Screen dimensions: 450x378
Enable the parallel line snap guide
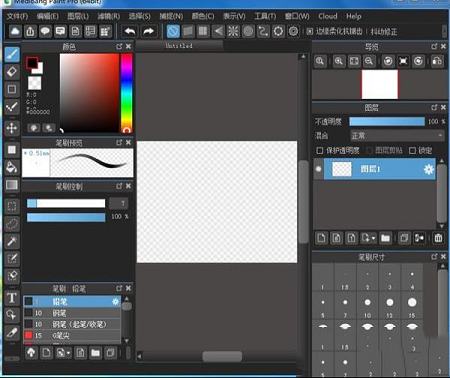pyautogui.click(x=188, y=32)
